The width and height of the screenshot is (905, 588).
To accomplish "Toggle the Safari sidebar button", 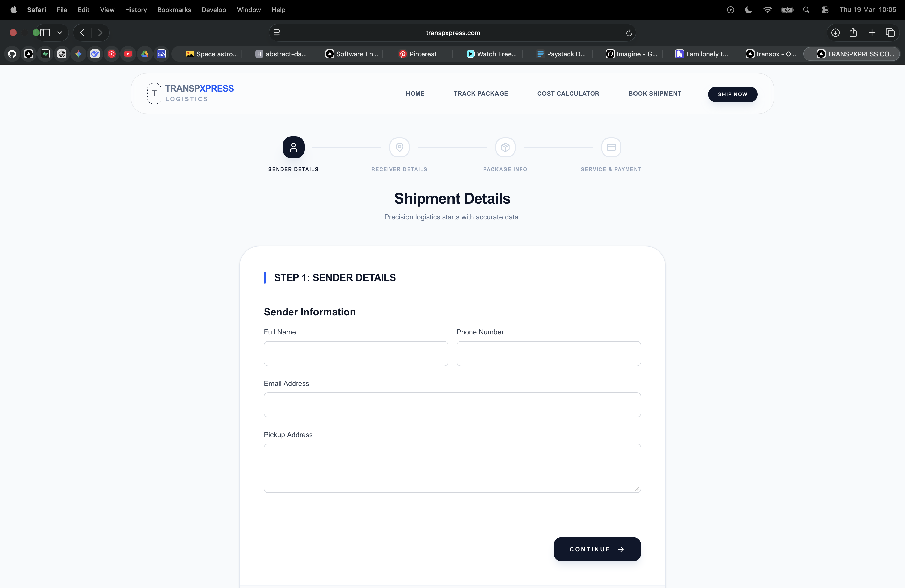I will (x=45, y=33).
